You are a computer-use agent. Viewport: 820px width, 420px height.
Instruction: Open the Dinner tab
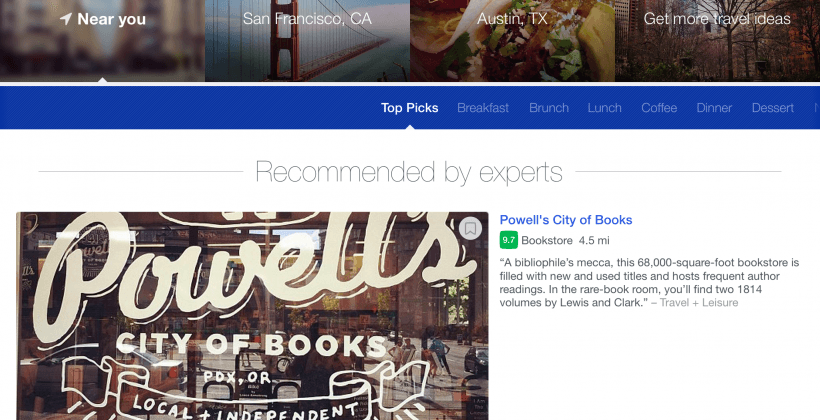(714, 108)
